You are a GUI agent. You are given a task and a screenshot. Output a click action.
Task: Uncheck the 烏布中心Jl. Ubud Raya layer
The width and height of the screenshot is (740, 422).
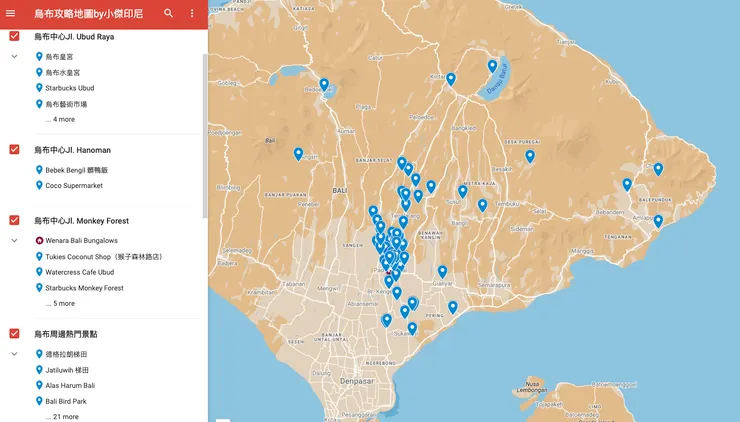coord(15,36)
